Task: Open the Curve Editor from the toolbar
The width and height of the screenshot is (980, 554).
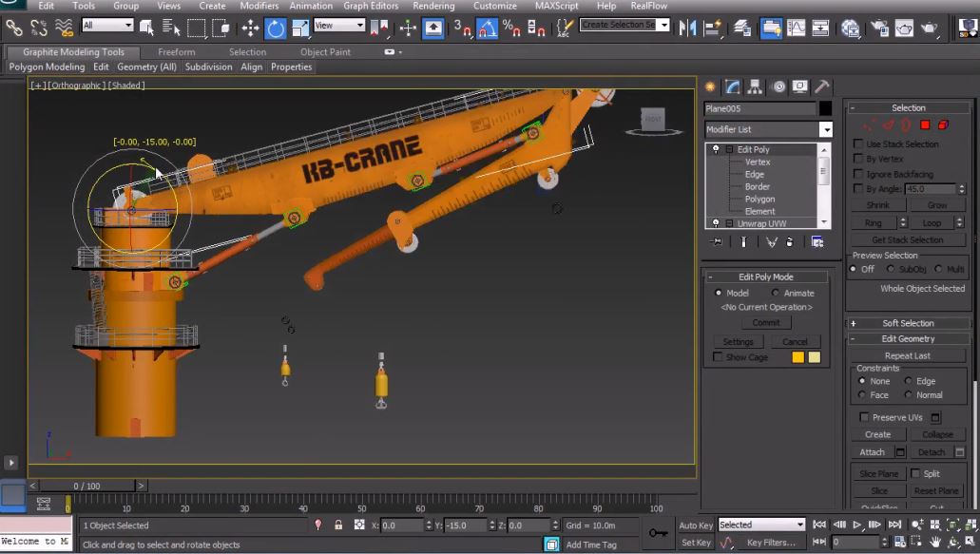Action: pos(796,28)
